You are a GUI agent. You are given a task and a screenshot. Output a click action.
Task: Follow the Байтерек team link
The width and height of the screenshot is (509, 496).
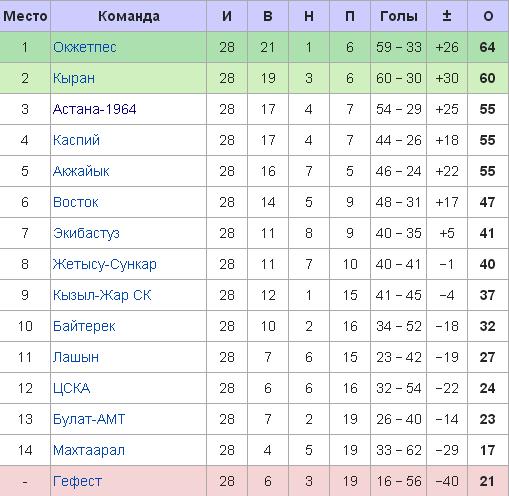pyautogui.click(x=84, y=326)
